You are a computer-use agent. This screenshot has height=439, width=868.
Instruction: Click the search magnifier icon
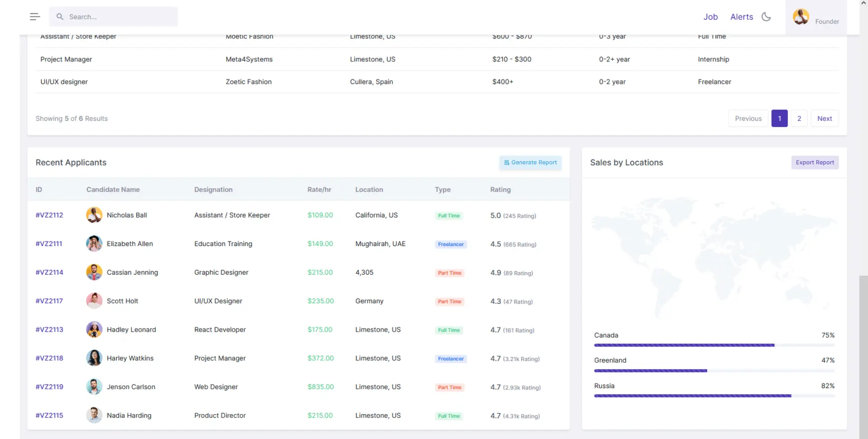pyautogui.click(x=60, y=16)
